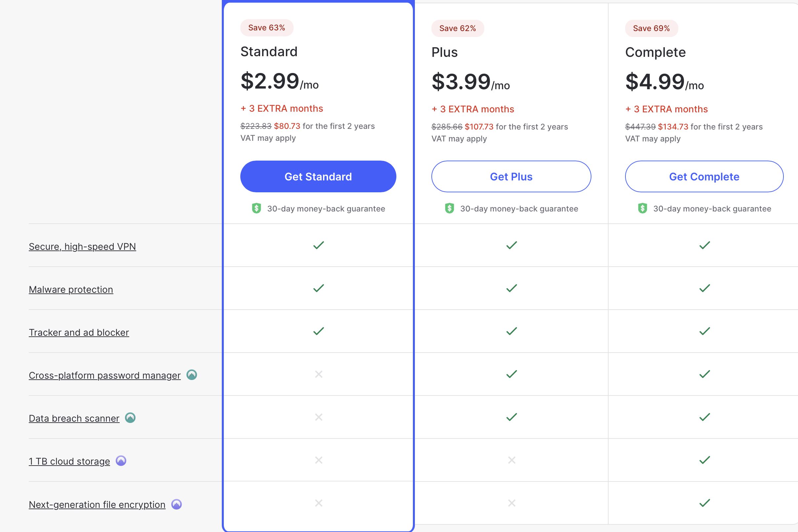Click the NordPass icon beside Data breach scanner
Viewport: 798px width, 532px height.
point(130,418)
